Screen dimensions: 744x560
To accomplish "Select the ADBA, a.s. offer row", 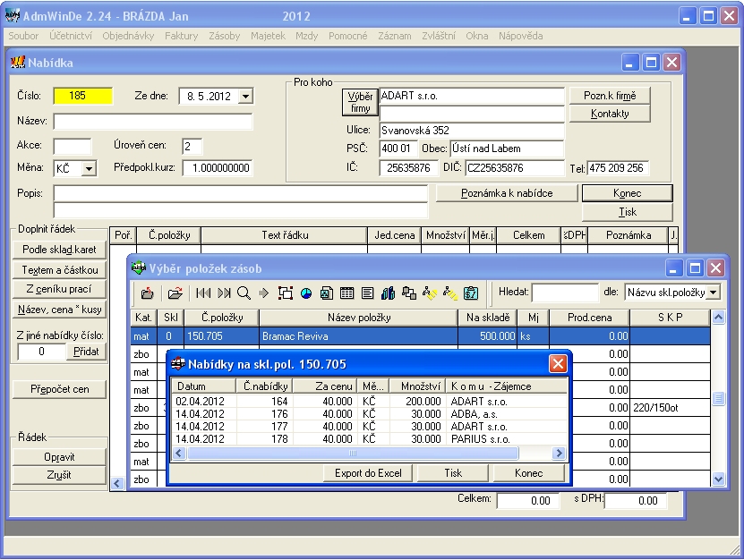I will (x=370, y=414).
